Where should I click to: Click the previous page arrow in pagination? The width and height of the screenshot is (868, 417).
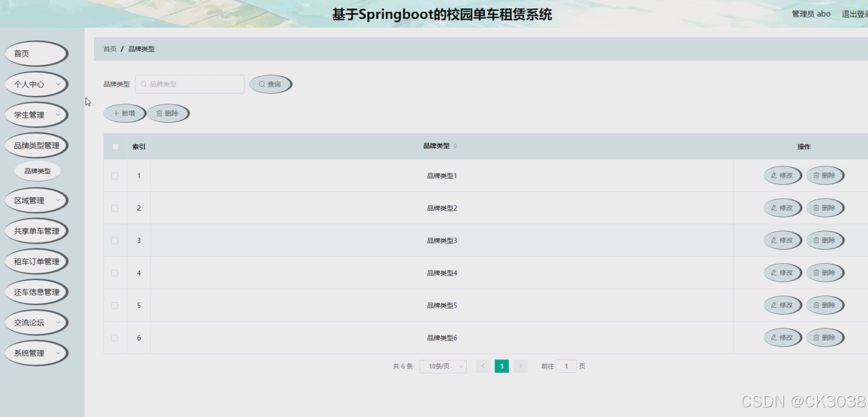coord(482,366)
